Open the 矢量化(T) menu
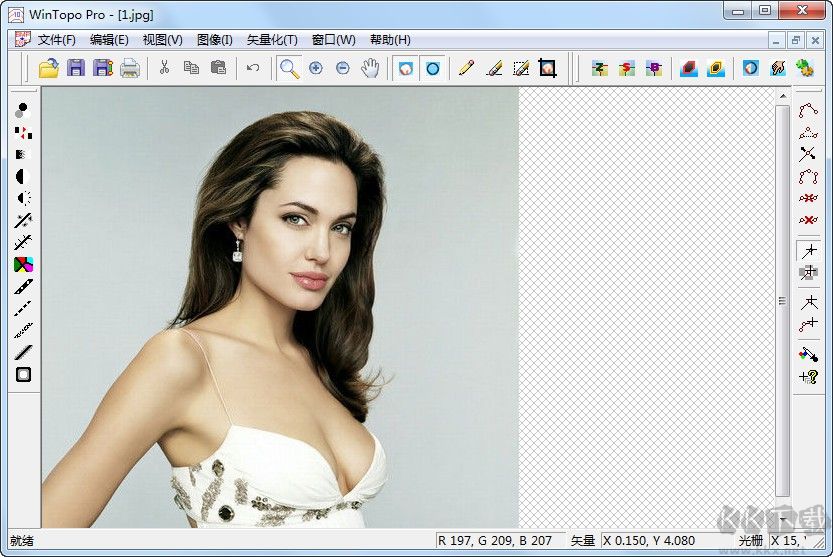833x557 pixels. click(x=272, y=40)
